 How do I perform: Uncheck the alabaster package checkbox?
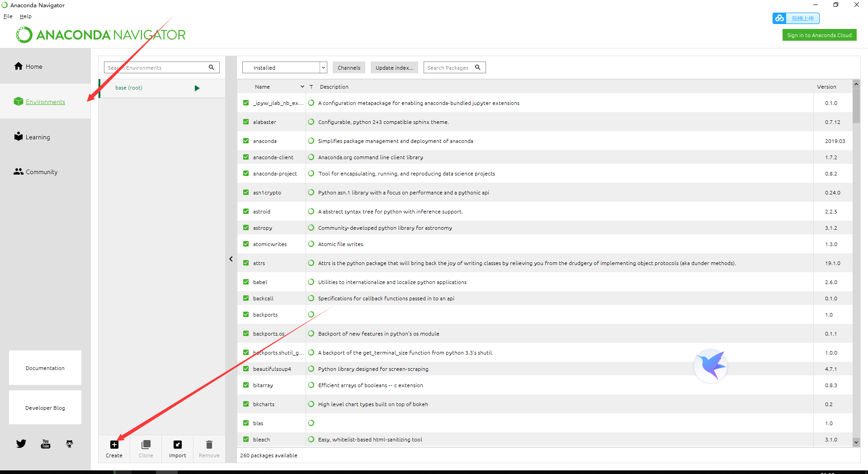pos(246,122)
